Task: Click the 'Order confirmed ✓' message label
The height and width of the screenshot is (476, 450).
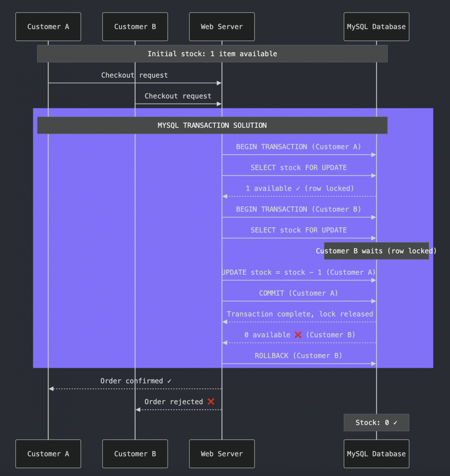Action: click(x=136, y=381)
